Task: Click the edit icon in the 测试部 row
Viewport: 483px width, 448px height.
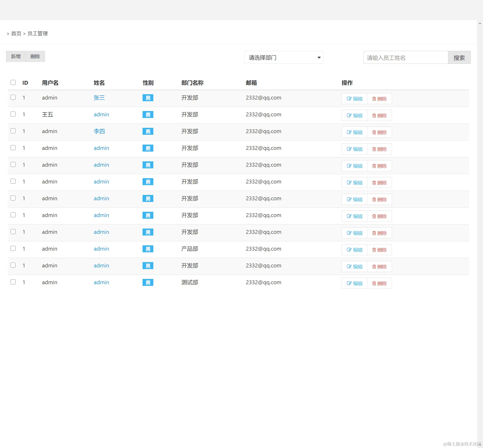Action: (349, 283)
